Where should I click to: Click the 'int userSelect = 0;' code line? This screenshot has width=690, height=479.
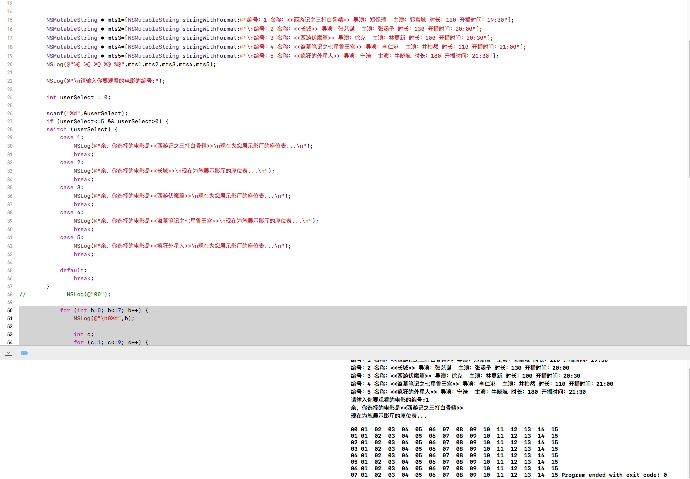coord(79,97)
